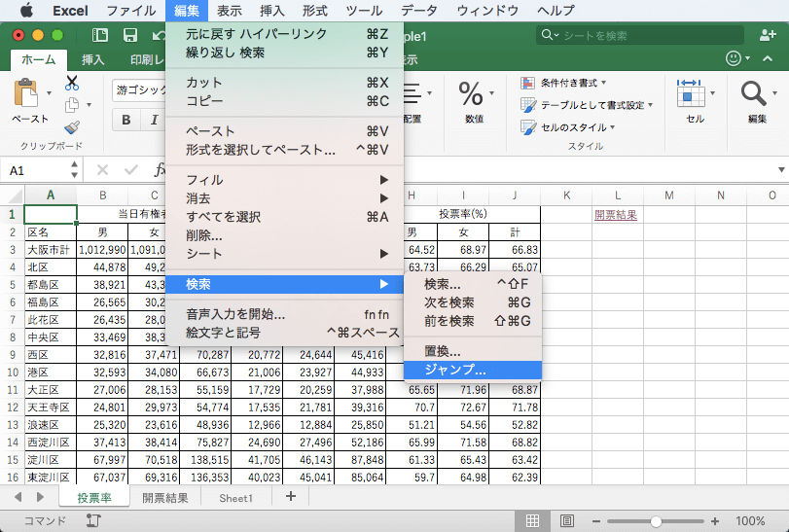Switch to the Sheet1 tab
This screenshot has height=532, width=789.
point(236,498)
